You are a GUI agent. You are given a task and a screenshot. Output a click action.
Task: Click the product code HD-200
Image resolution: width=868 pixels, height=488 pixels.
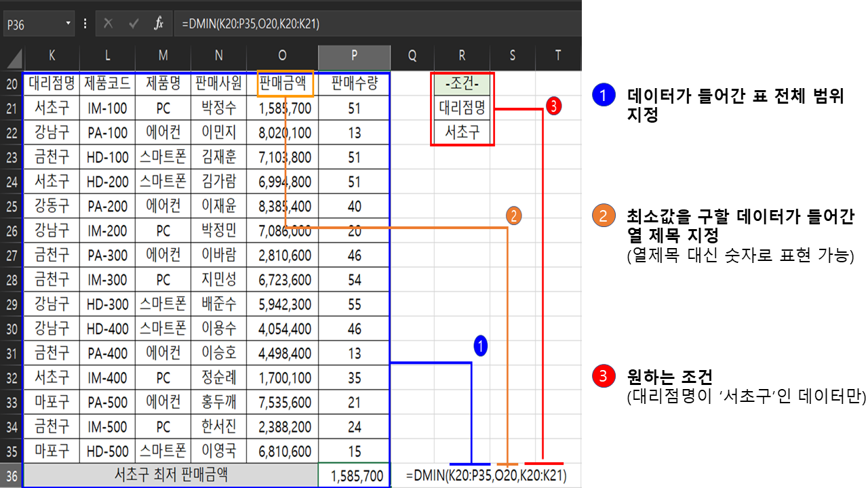[107, 182]
